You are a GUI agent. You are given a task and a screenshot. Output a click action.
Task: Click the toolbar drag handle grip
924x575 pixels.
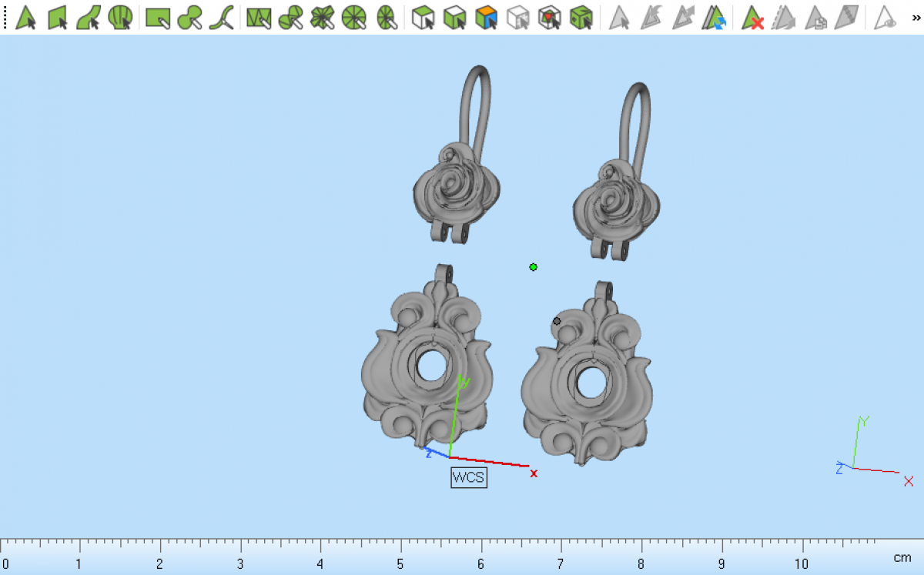coord(5,17)
